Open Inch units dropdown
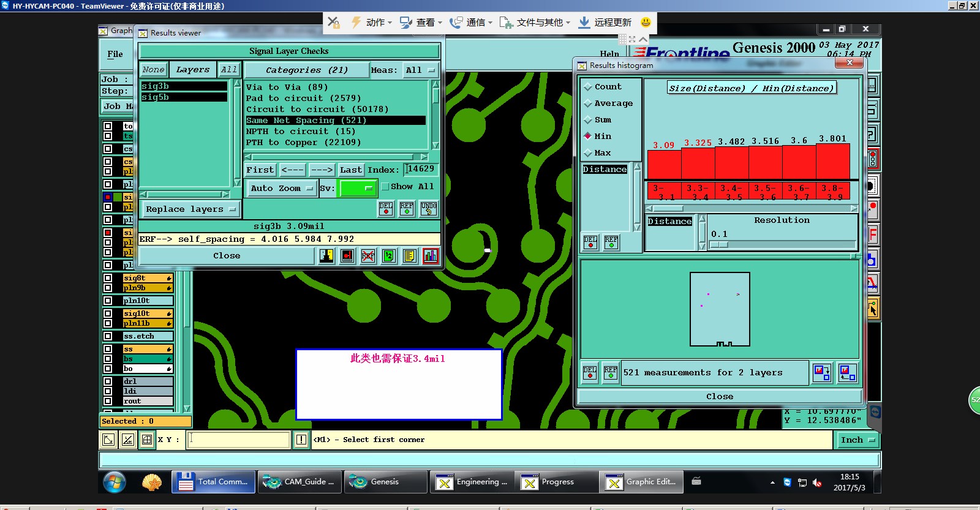This screenshot has height=510, width=980. click(857, 440)
